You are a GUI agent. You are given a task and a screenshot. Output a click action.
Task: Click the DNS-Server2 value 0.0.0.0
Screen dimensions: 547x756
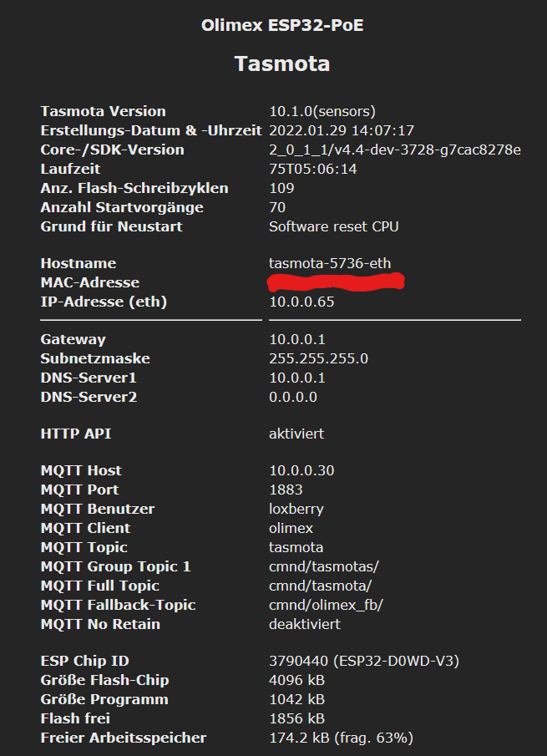click(x=293, y=397)
